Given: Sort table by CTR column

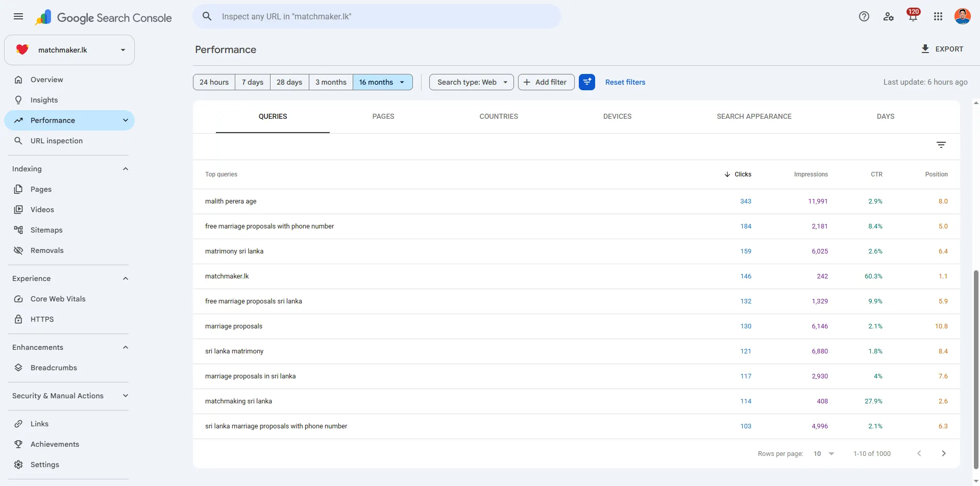Looking at the screenshot, I should (x=876, y=174).
